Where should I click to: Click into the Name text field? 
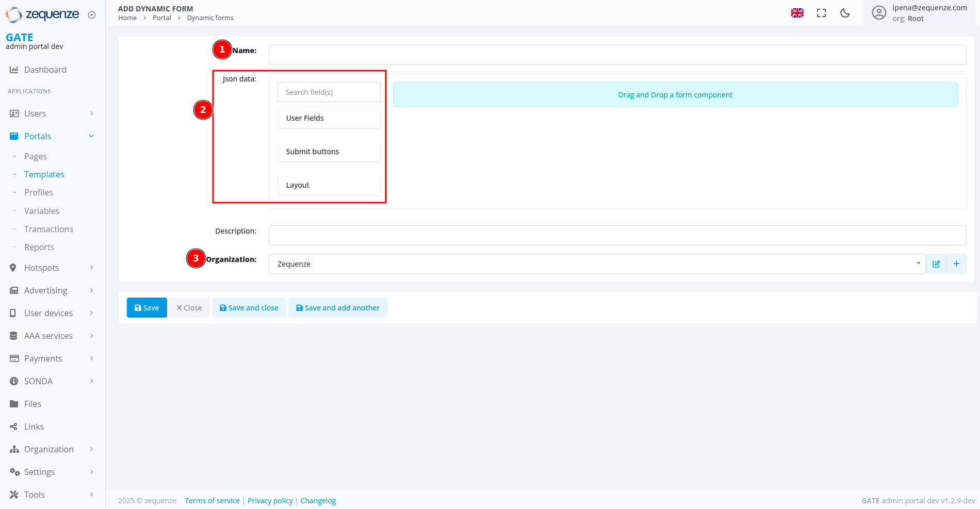click(x=617, y=55)
